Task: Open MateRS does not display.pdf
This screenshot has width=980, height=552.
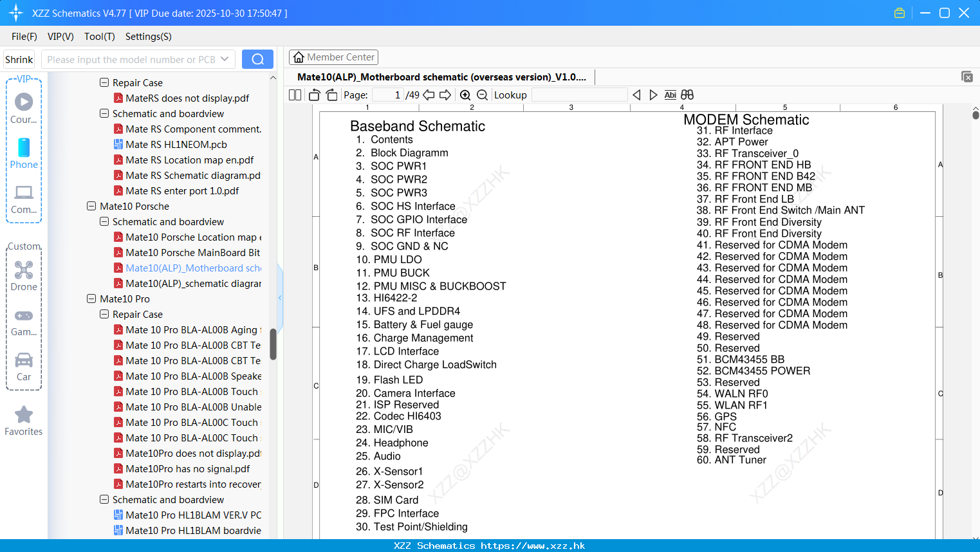Action: [181, 98]
